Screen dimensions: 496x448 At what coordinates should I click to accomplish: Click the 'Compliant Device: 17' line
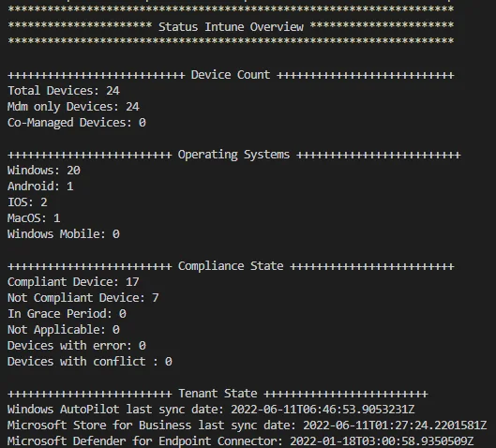tap(73, 282)
